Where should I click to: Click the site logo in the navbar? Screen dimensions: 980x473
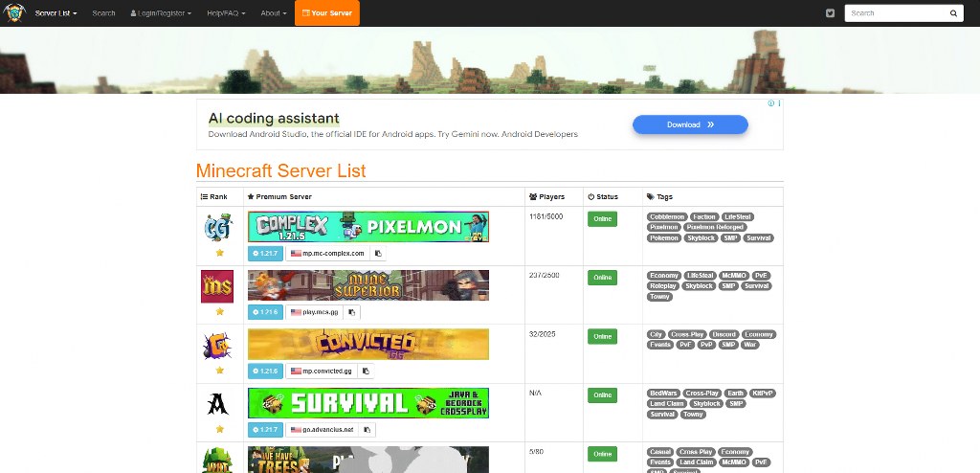(14, 13)
